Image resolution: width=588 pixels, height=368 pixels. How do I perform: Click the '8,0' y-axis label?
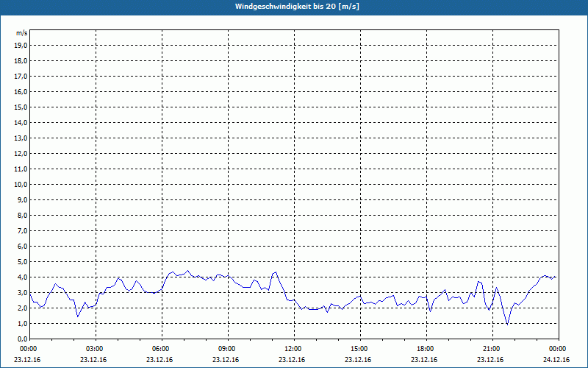pos(22,215)
